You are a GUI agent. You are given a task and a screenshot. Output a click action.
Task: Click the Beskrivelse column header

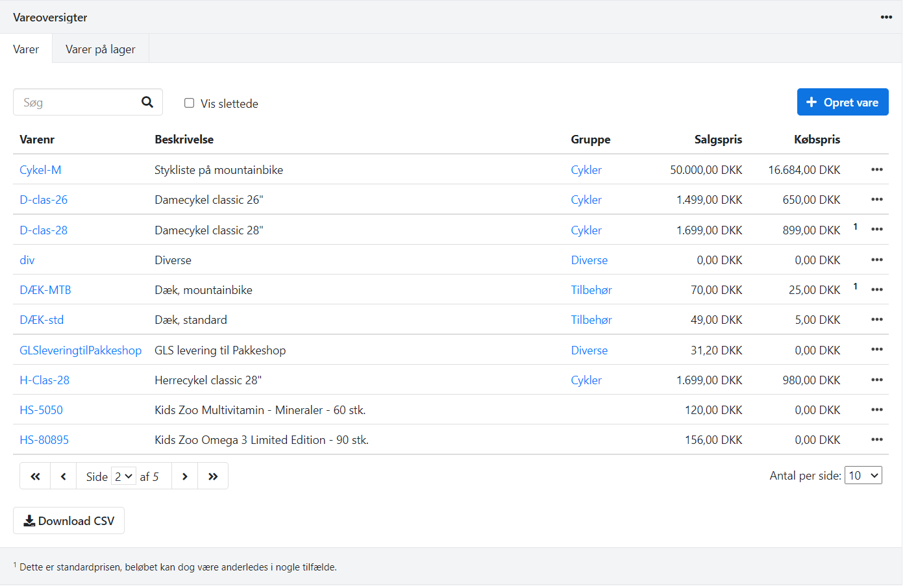point(184,140)
